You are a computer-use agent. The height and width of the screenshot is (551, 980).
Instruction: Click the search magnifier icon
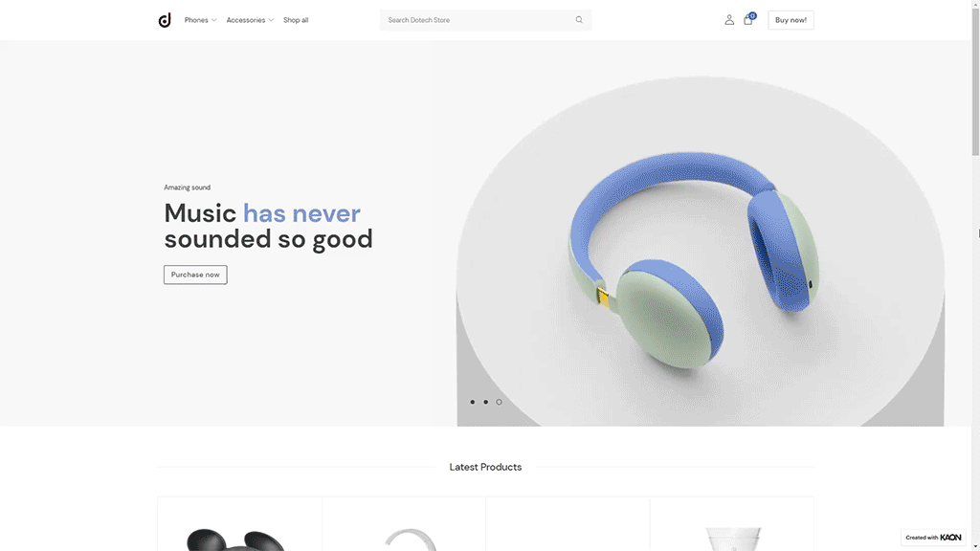(579, 20)
